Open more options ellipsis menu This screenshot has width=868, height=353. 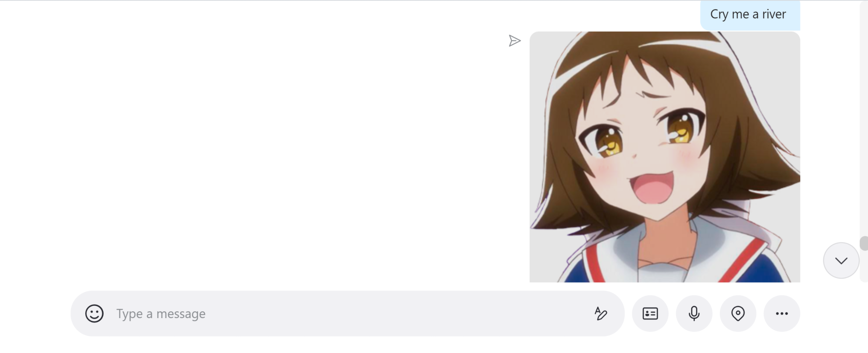tap(782, 313)
